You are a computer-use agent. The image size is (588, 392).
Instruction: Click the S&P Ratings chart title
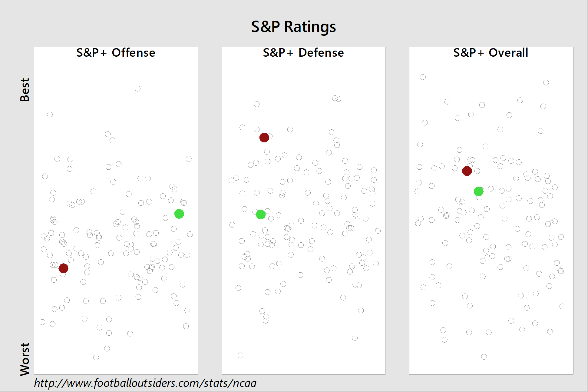click(x=293, y=27)
